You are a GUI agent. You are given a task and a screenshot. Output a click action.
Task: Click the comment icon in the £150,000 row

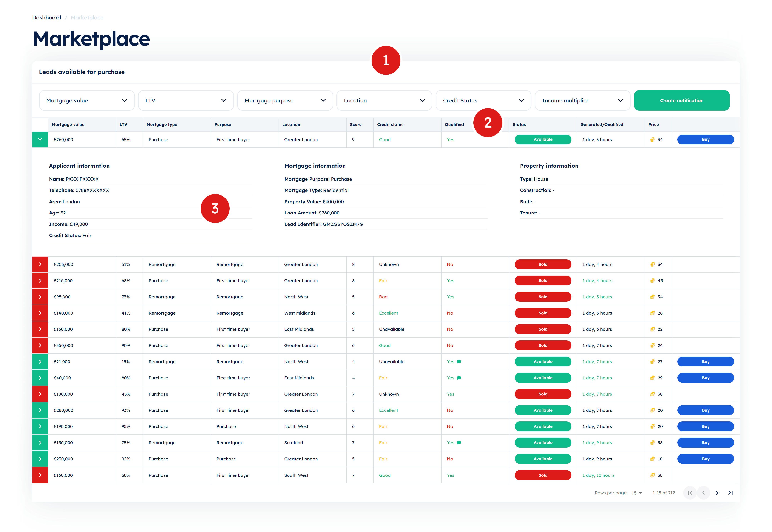click(x=459, y=443)
